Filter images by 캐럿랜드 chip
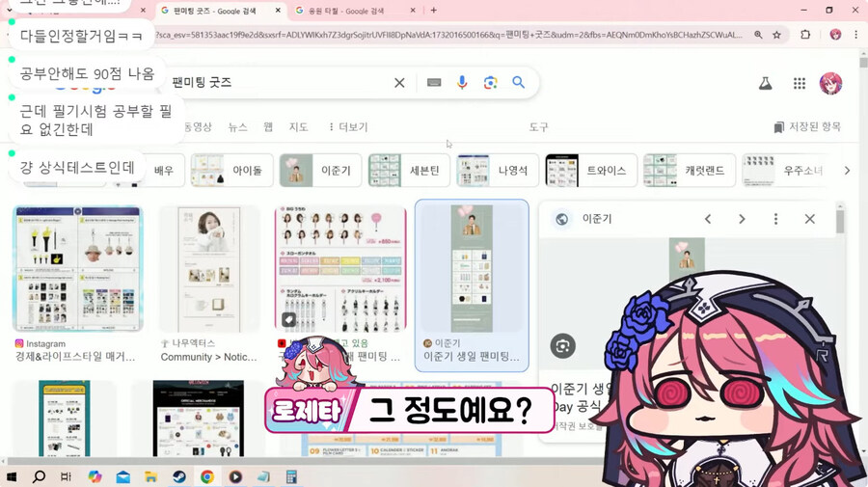The image size is (868, 487). point(690,171)
